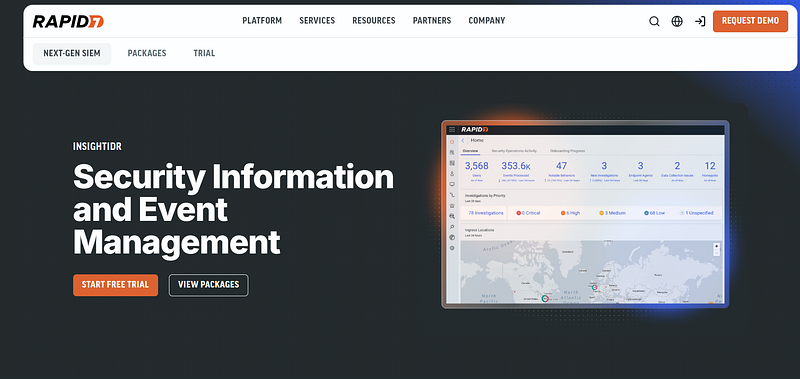Open the language selector globe icon
The image size is (800, 379).
tap(677, 21)
